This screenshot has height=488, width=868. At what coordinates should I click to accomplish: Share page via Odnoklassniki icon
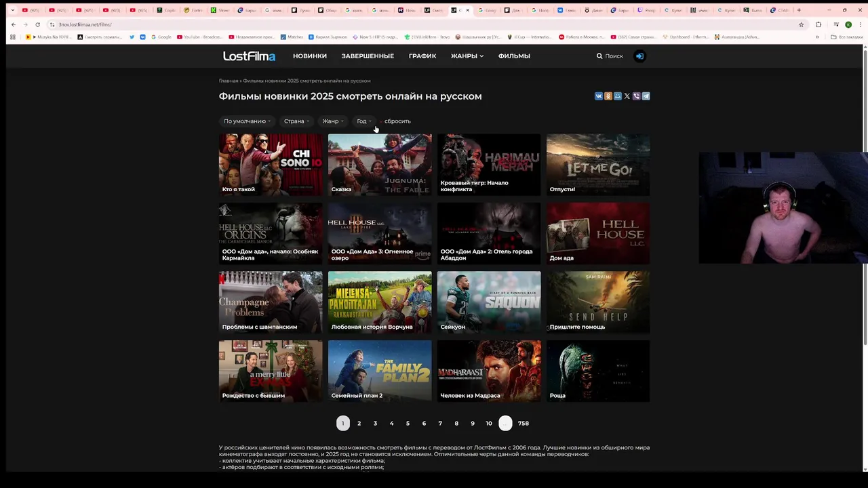point(608,96)
